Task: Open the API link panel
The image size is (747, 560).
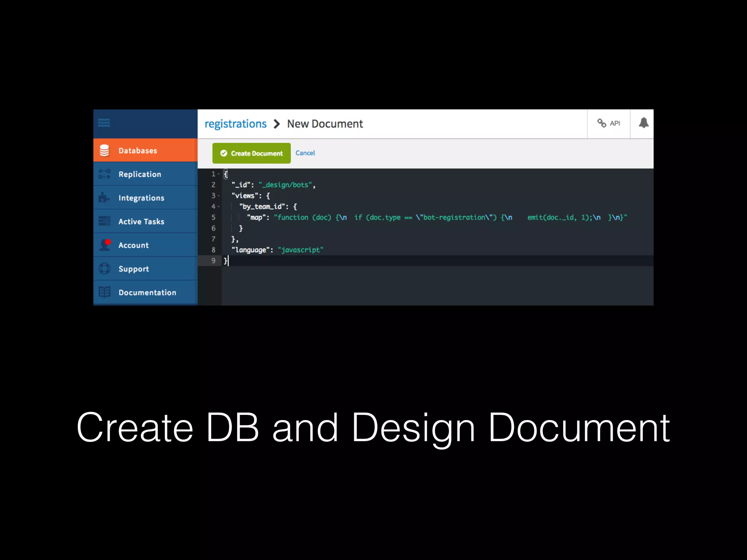Action: click(608, 124)
